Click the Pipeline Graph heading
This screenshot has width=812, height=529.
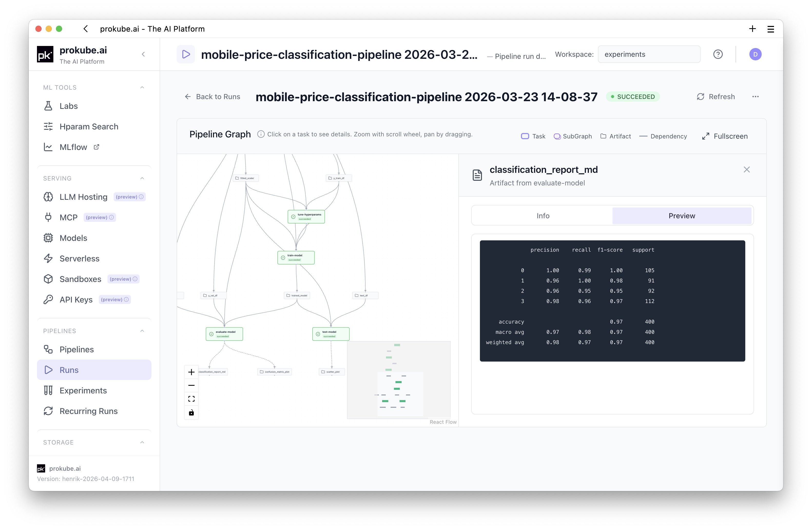pyautogui.click(x=220, y=134)
